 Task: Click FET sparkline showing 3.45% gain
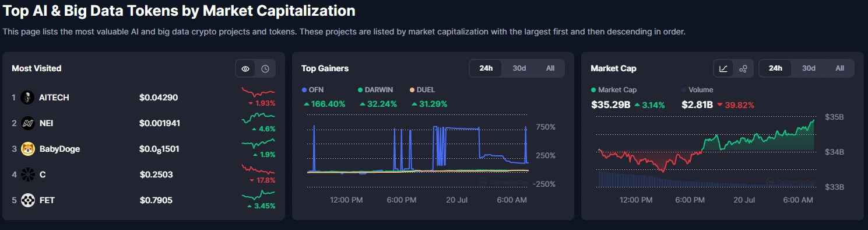(x=258, y=196)
